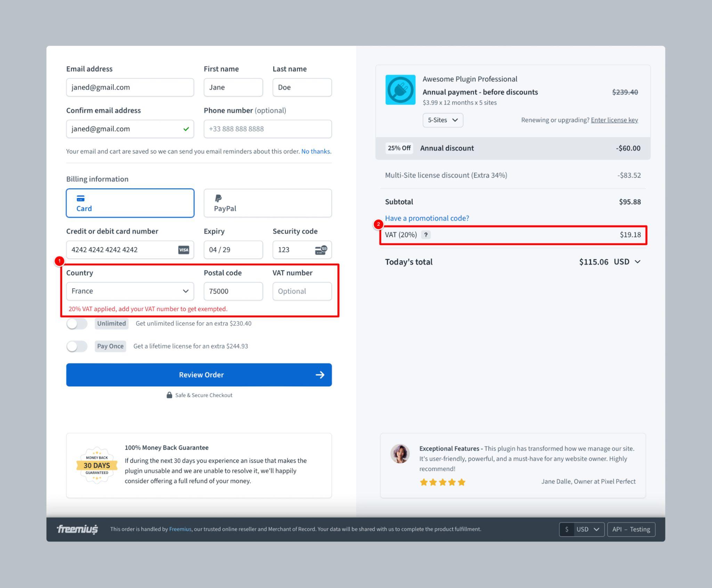Viewport: 712px width, 588px height.
Task: Click the Visa card brand icon
Action: pos(184,250)
